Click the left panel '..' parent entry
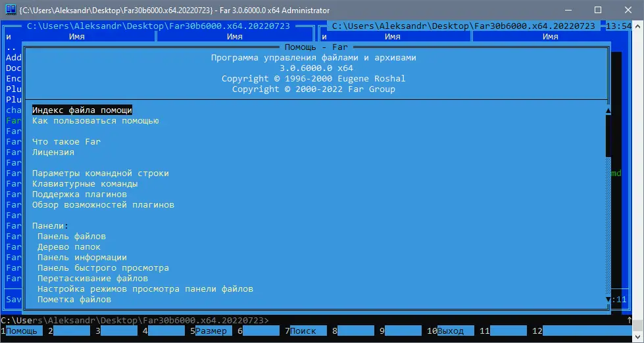Screen dimensions: 644x343 [x=11, y=47]
